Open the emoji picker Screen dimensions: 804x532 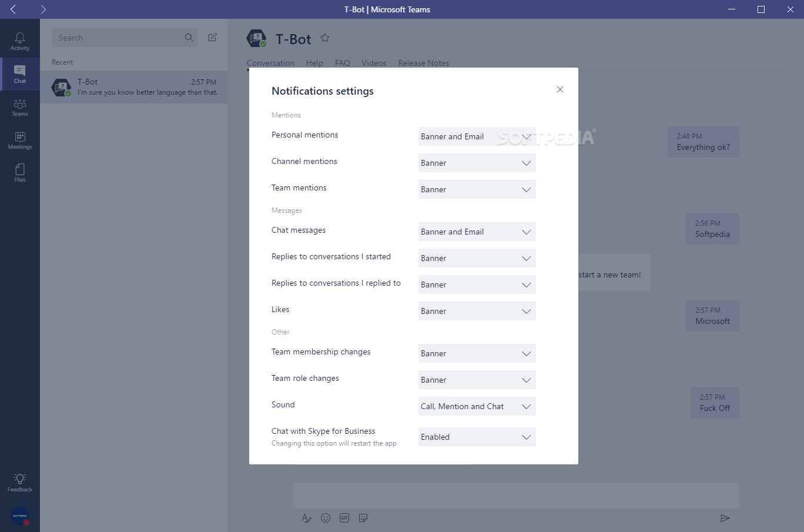tap(326, 518)
